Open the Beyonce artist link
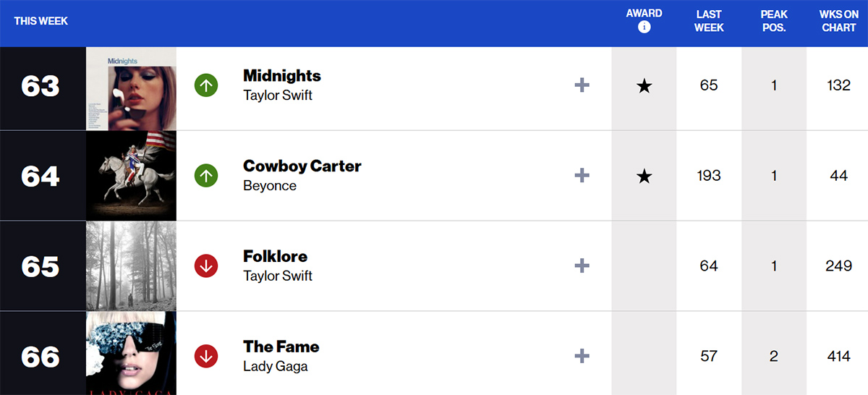 270,186
